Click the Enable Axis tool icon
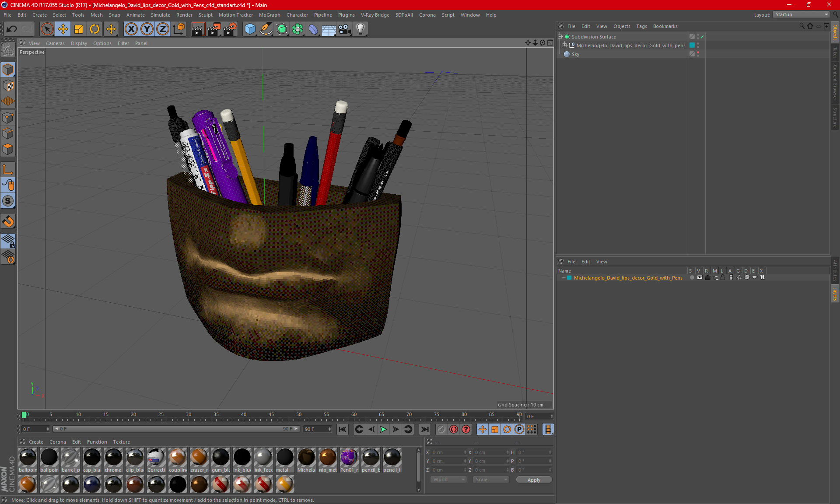This screenshot has width=840, height=504. point(8,169)
